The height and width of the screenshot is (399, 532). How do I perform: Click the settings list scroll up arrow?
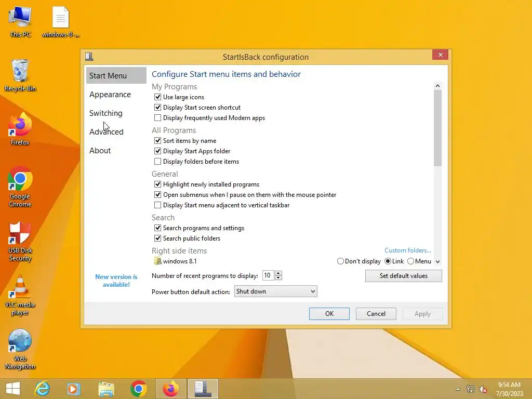(437, 86)
